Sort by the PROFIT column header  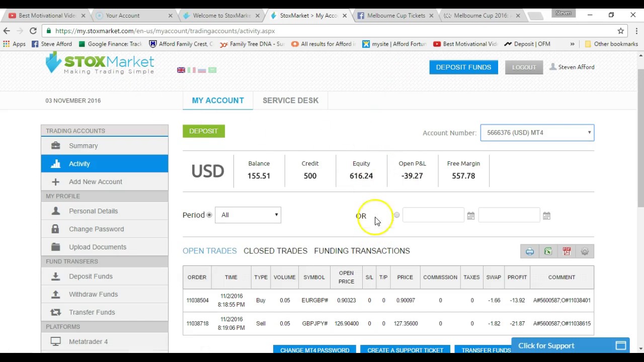coord(517,277)
